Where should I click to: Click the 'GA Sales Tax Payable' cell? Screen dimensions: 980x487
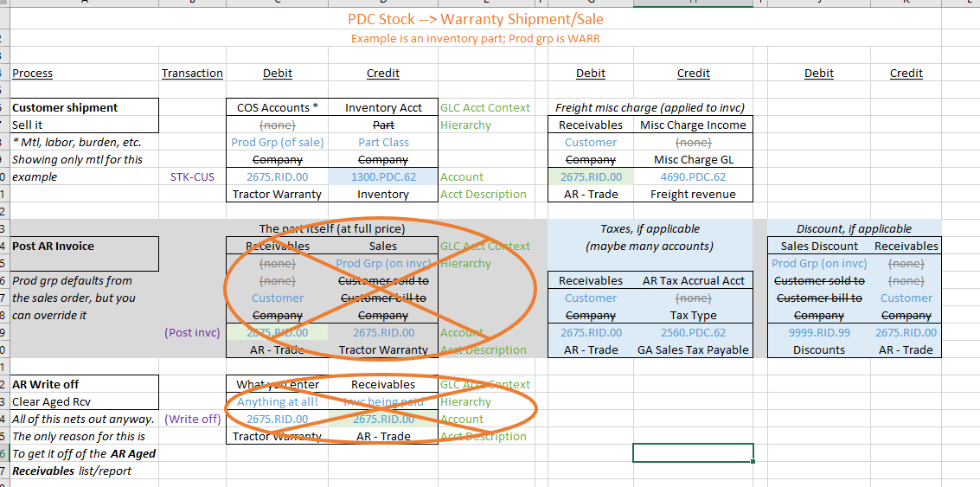point(693,350)
